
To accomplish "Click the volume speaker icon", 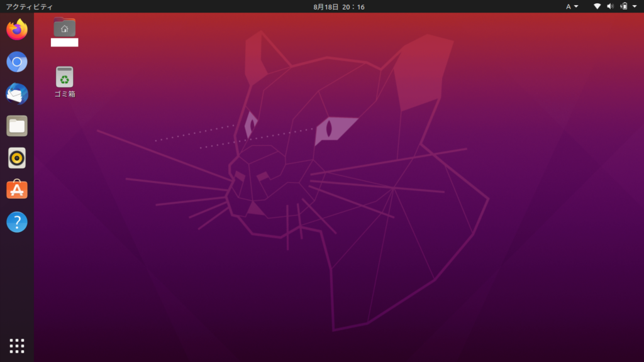I will 610,6.
